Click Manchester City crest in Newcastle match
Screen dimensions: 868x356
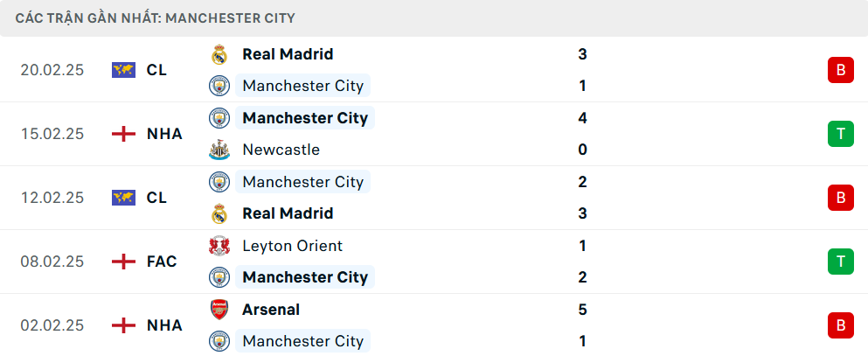click(x=219, y=118)
